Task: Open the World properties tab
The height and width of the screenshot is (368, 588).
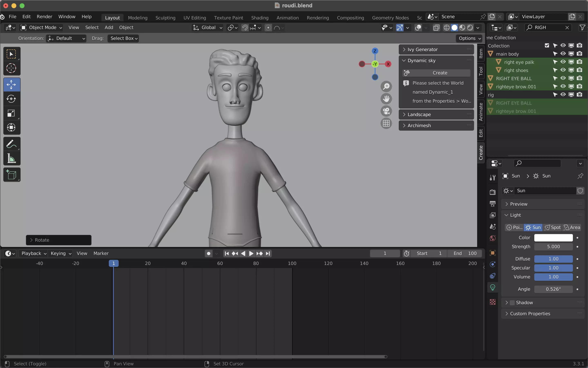Action: tap(492, 238)
